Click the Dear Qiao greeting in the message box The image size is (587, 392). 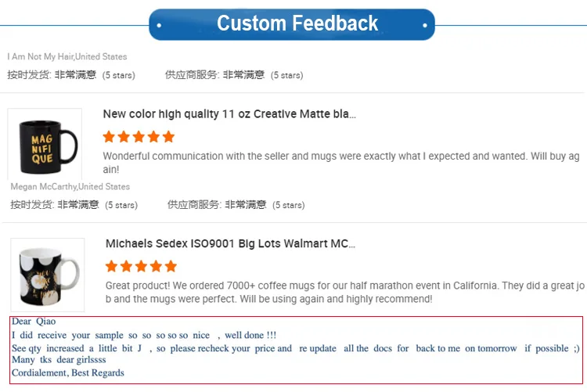coord(34,322)
